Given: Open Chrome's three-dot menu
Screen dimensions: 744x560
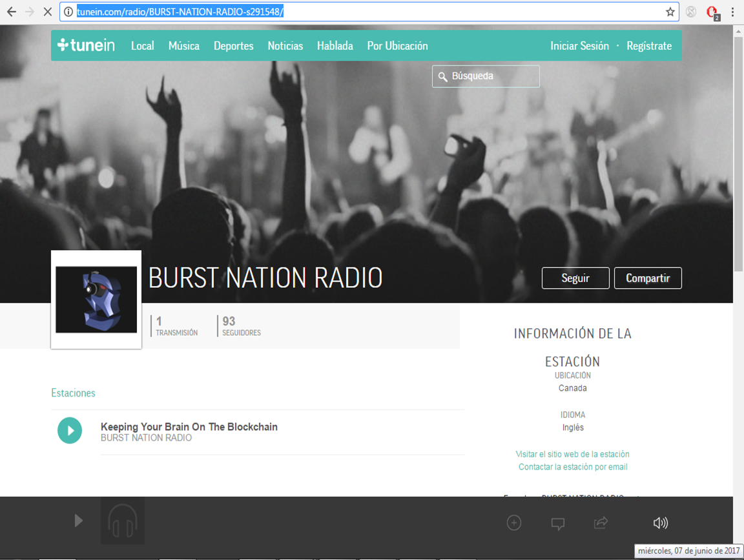Looking at the screenshot, I should [x=732, y=12].
